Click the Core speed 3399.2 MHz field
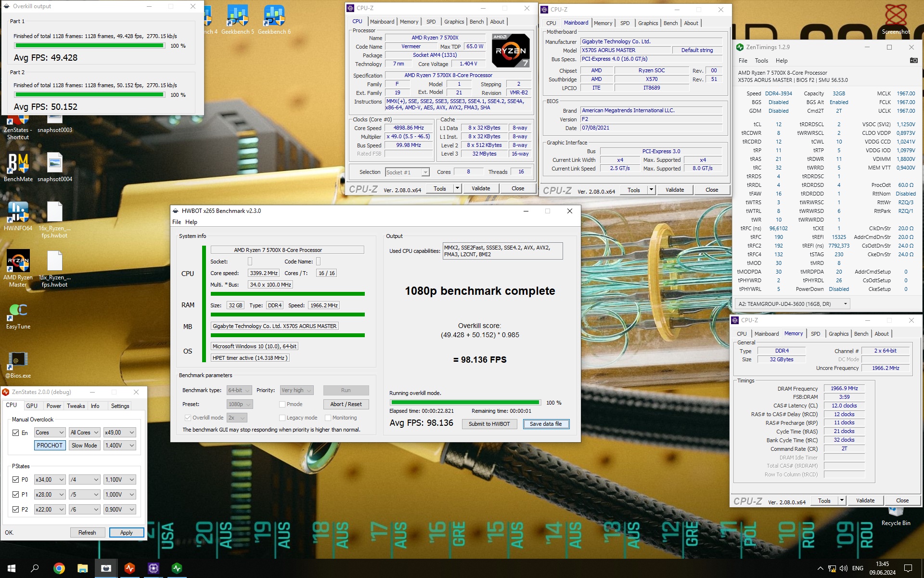Image resolution: width=924 pixels, height=578 pixels. (x=264, y=273)
